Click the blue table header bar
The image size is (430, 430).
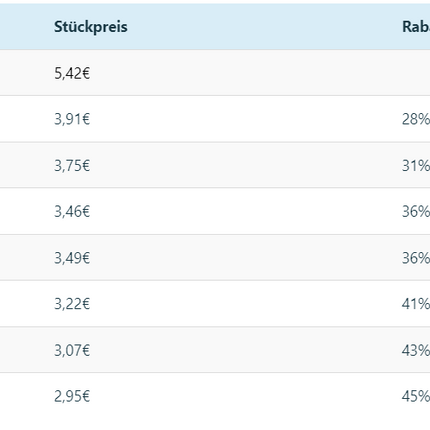click(x=215, y=27)
